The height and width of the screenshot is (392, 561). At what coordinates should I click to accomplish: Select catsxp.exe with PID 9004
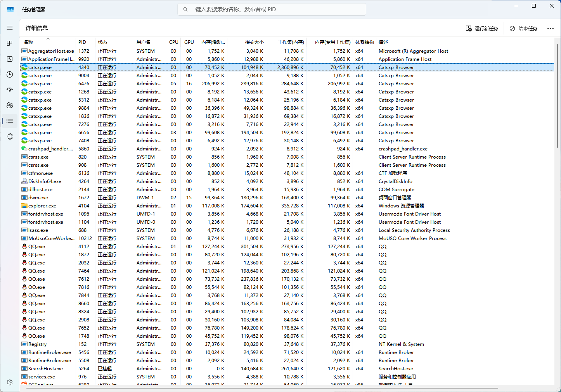click(287, 75)
